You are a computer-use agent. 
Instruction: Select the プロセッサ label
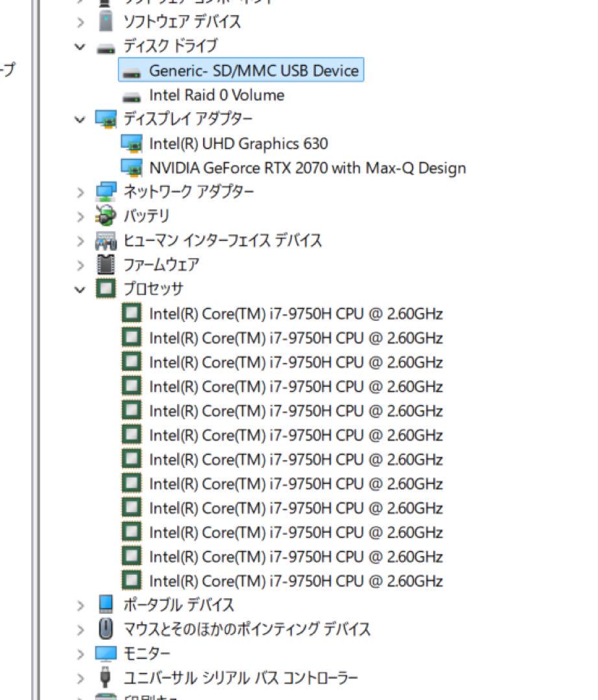[x=153, y=289]
